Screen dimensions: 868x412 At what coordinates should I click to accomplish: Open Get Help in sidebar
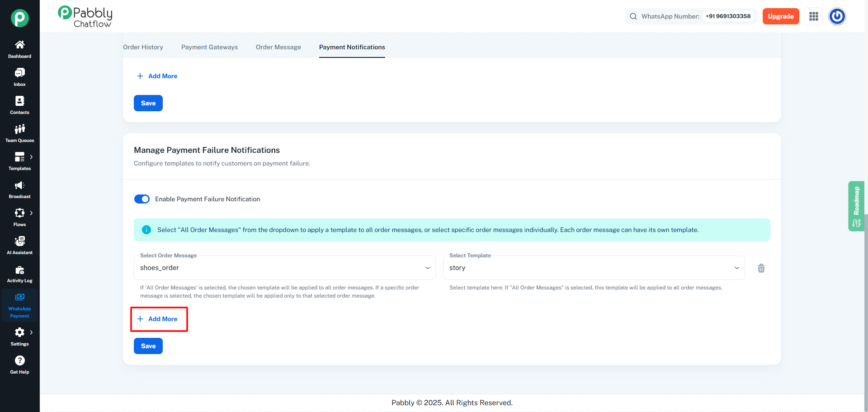click(19, 365)
